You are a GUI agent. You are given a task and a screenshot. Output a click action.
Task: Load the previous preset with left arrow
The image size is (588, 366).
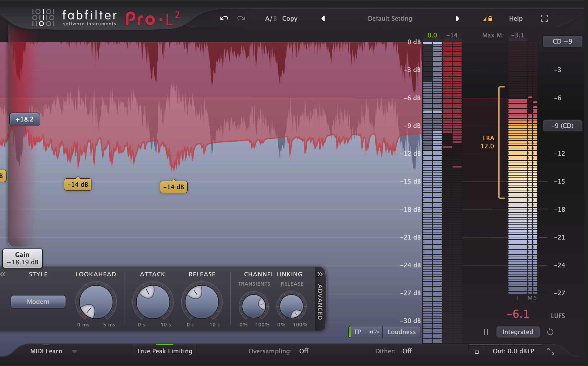point(323,19)
